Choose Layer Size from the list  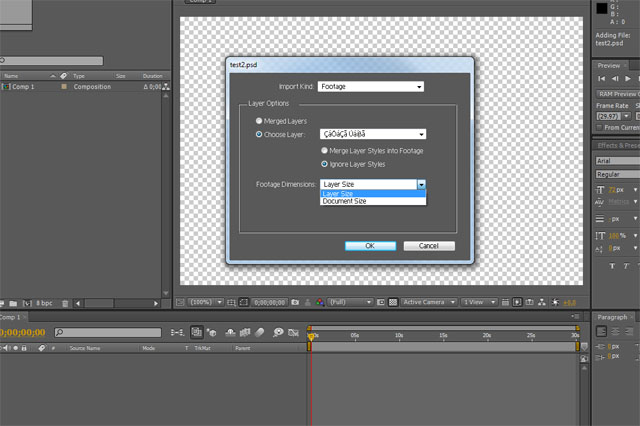tap(373, 193)
